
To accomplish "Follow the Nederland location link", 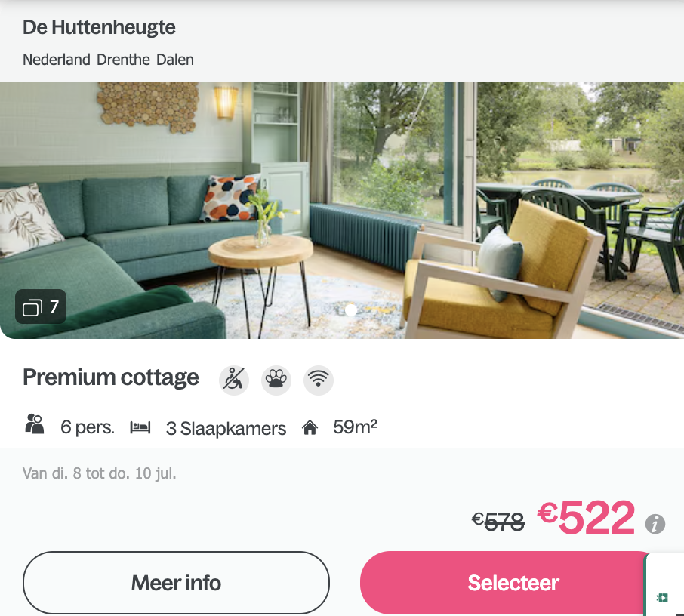I will [57, 60].
